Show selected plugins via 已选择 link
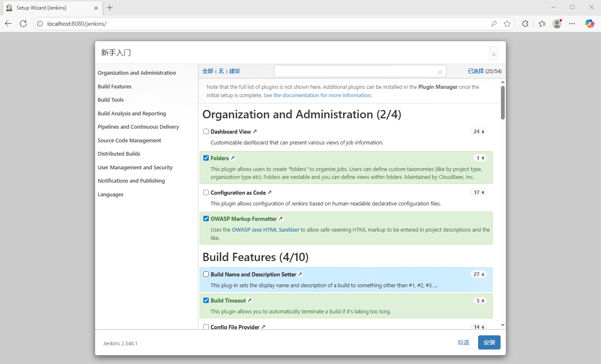601x364 pixels. click(476, 71)
